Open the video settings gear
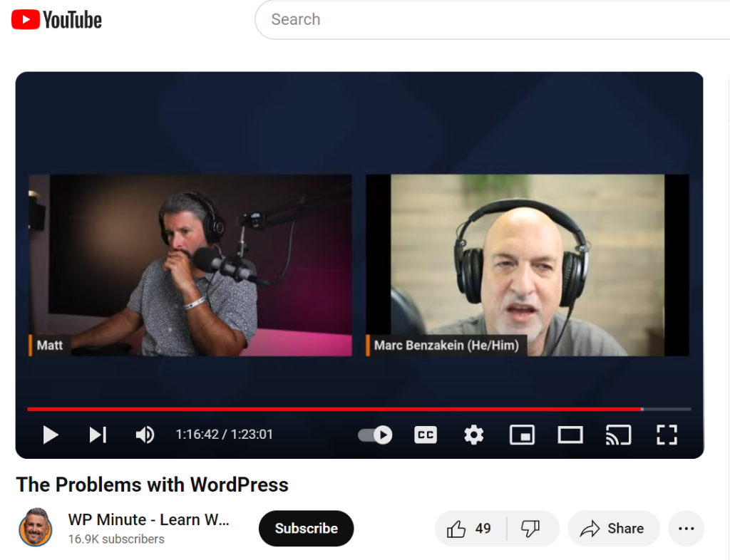Viewport: 730px width, 560px height. [473, 435]
